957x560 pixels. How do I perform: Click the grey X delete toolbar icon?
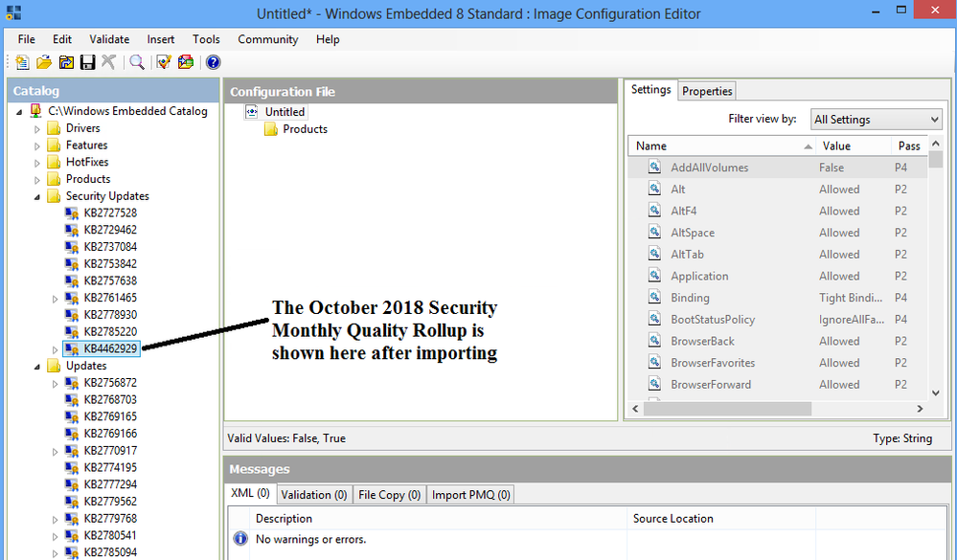click(108, 62)
